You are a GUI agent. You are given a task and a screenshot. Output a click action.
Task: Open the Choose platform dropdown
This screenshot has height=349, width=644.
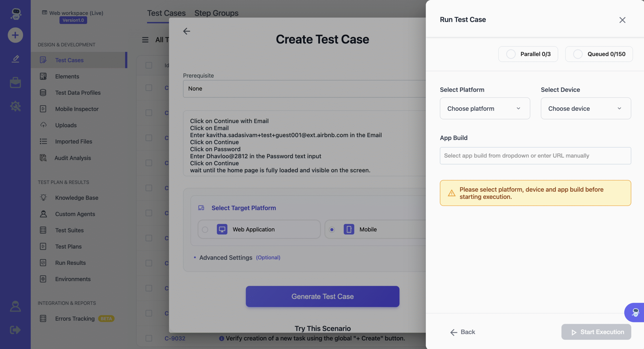pos(485,109)
